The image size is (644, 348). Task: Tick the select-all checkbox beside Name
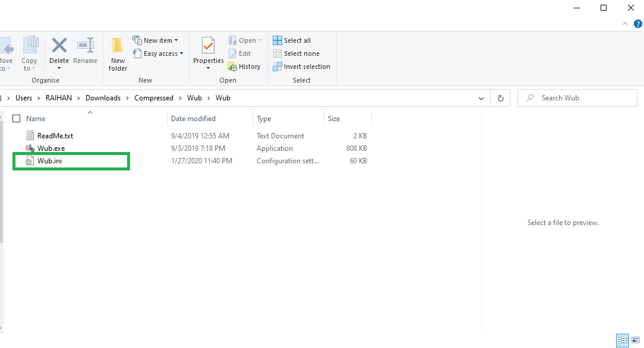click(x=17, y=119)
